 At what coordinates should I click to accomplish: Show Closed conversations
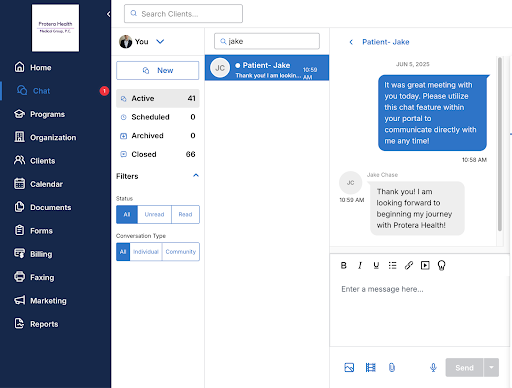point(158,154)
